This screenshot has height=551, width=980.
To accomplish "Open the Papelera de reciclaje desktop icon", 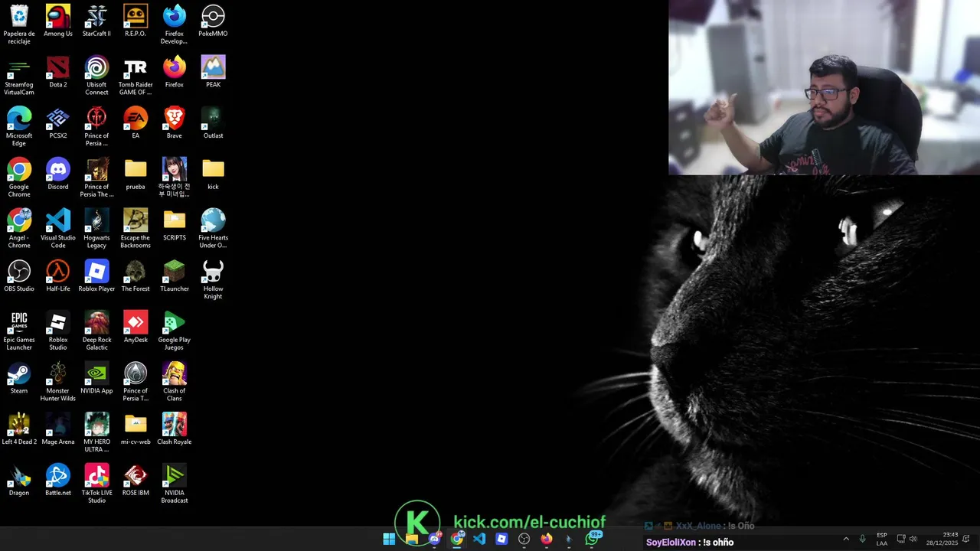I will click(19, 24).
